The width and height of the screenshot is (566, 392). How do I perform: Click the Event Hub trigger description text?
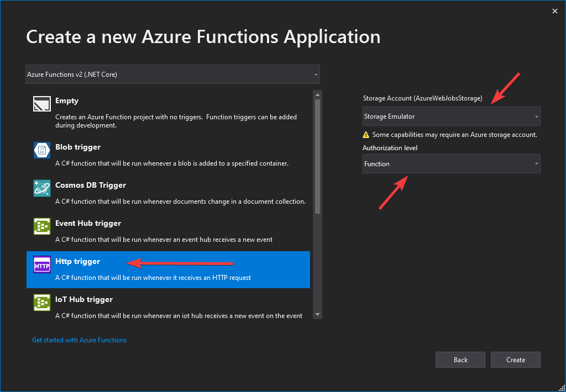click(164, 240)
